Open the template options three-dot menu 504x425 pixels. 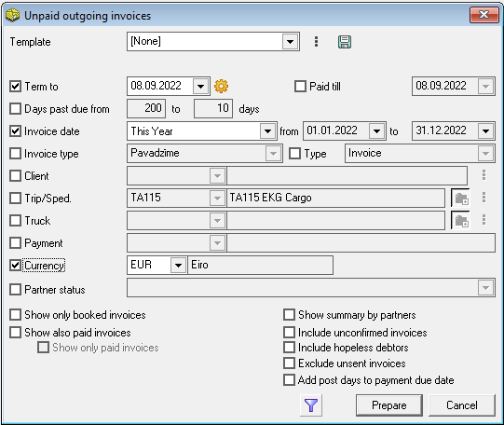[x=317, y=41]
